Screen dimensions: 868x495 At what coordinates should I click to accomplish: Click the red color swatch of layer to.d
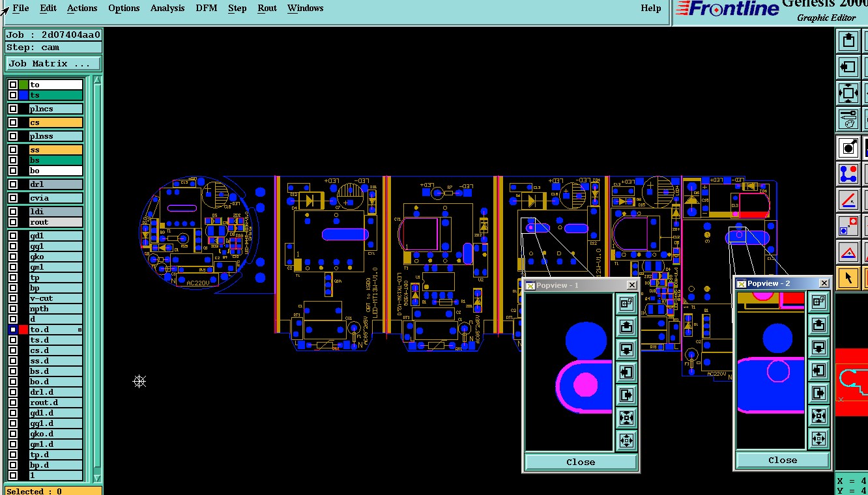point(23,330)
